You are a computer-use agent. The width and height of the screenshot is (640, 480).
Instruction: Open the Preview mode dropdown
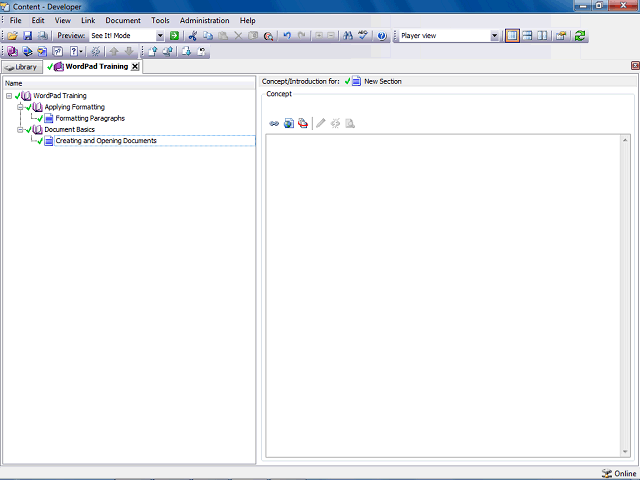pos(160,36)
